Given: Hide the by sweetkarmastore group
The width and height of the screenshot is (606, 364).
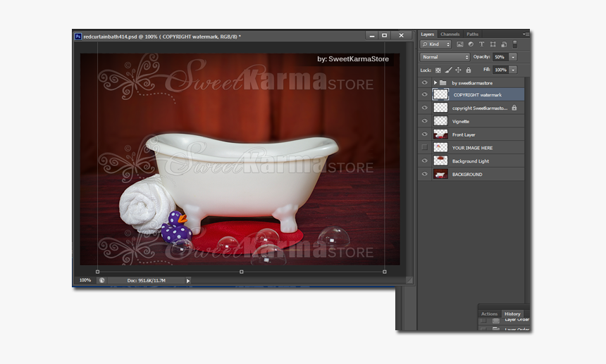Looking at the screenshot, I should (x=424, y=82).
